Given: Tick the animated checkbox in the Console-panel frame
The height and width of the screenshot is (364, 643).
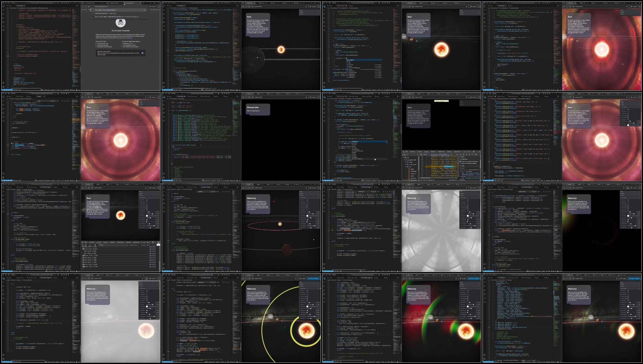Looking at the screenshot, I should (147, 202).
